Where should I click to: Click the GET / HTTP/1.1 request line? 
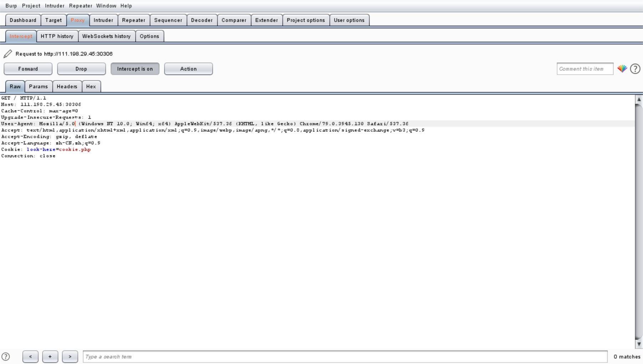pos(24,98)
